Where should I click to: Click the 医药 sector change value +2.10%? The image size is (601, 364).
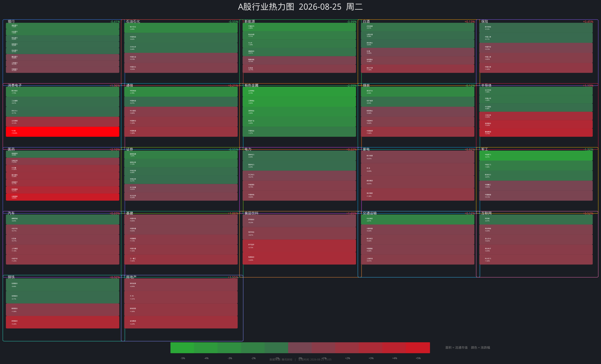click(x=115, y=150)
